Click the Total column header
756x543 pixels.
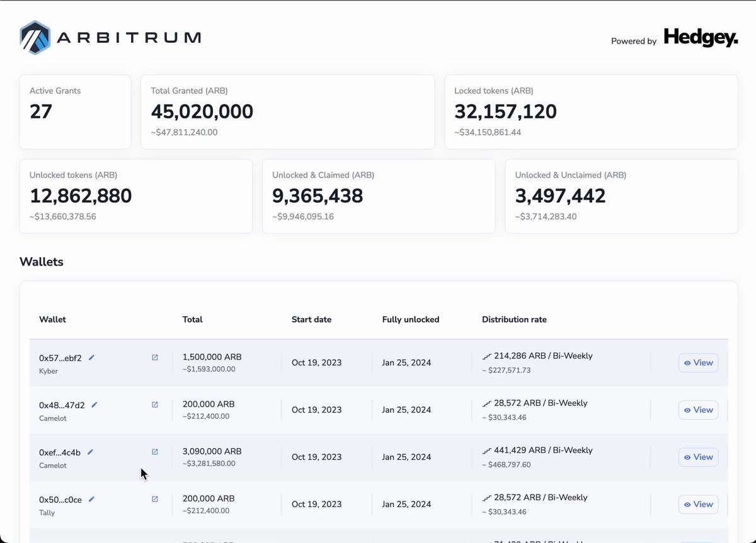click(x=193, y=319)
